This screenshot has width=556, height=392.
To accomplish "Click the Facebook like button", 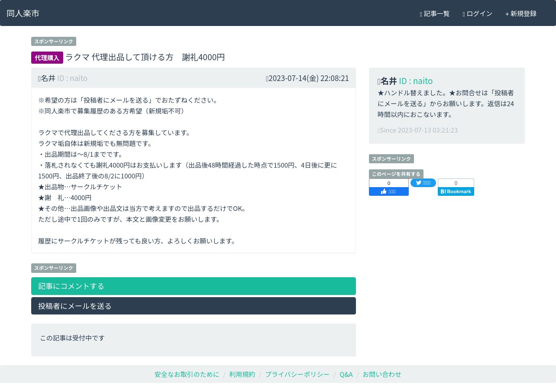I will coord(389,191).
